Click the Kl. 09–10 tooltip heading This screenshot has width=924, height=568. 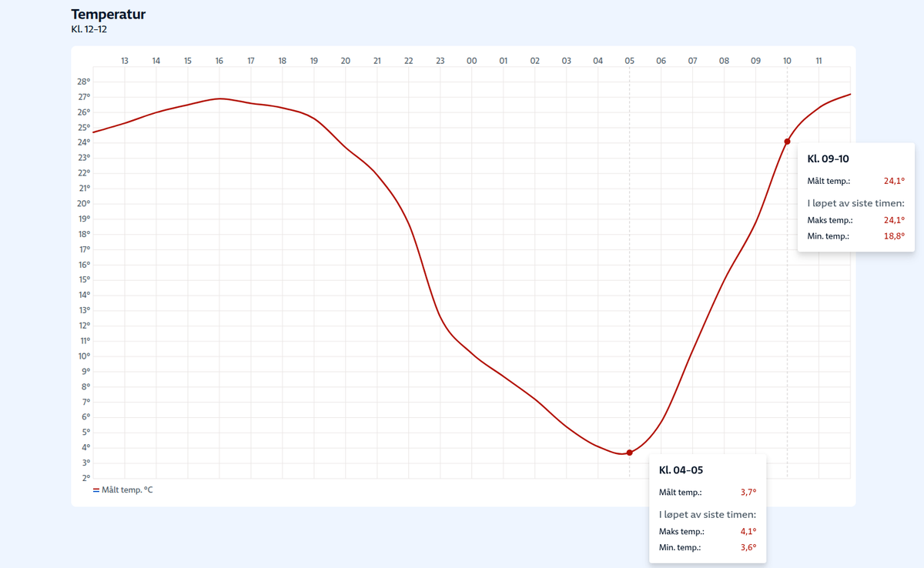click(828, 159)
